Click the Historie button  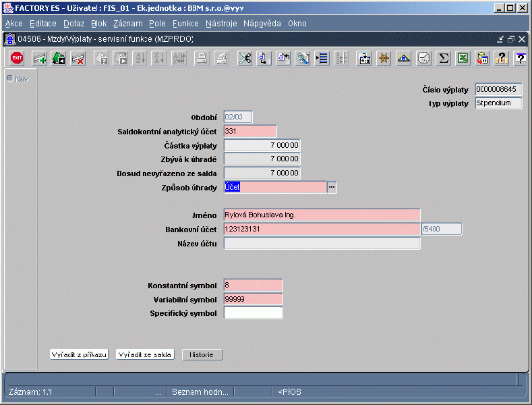(202, 355)
